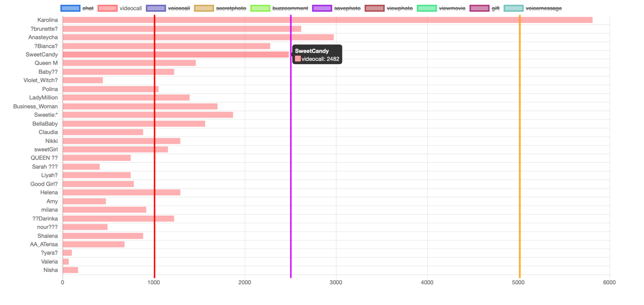Toggle the chat legend label
Screen dimensions: 644x305
click(x=88, y=8)
